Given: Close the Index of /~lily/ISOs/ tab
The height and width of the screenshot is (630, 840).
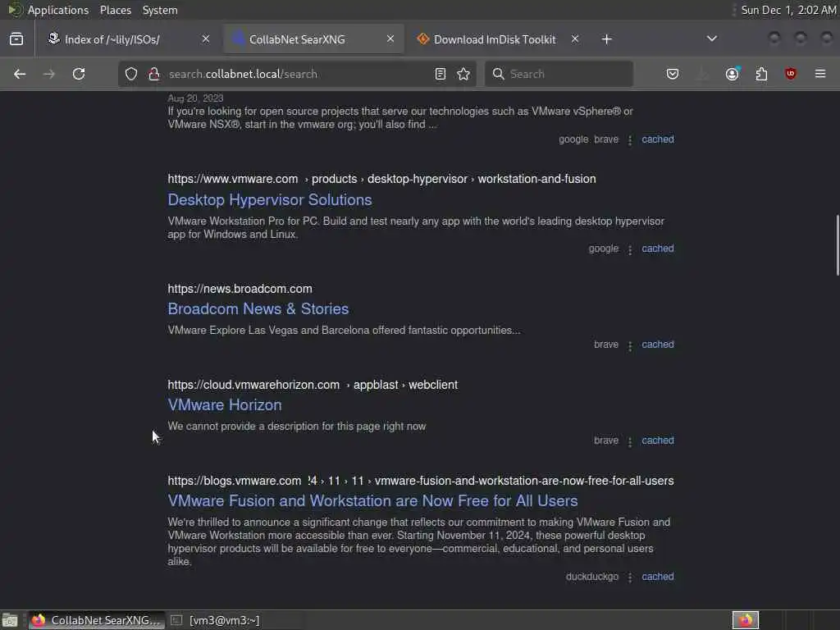Looking at the screenshot, I should click(206, 39).
